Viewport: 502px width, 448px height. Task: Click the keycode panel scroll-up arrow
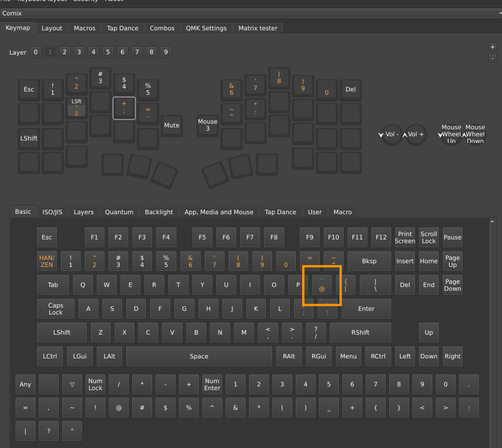pyautogui.click(x=492, y=222)
